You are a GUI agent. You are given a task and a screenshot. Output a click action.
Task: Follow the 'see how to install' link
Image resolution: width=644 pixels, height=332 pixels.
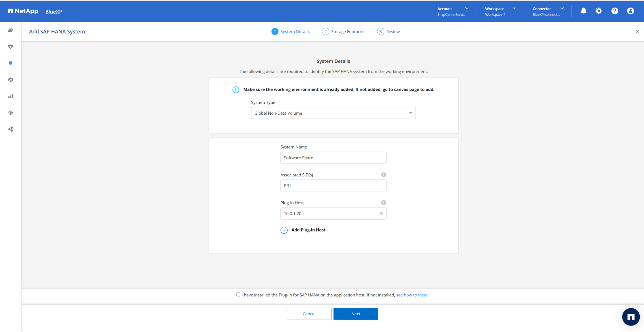pyautogui.click(x=413, y=295)
